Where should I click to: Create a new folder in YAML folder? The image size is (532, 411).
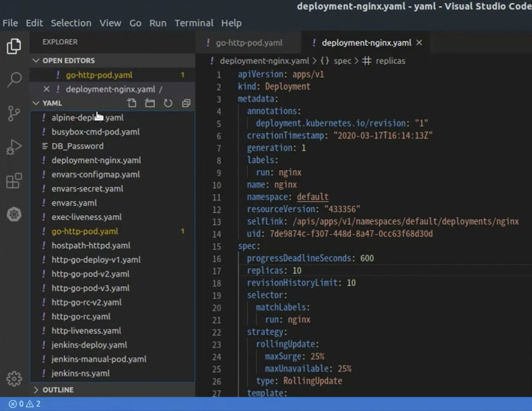pyautogui.click(x=150, y=103)
